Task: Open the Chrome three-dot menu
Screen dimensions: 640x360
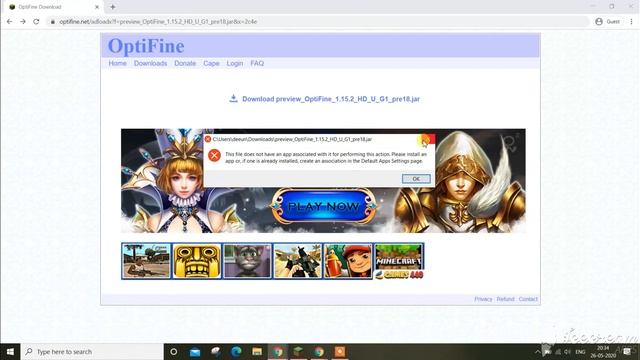Action: [x=631, y=22]
